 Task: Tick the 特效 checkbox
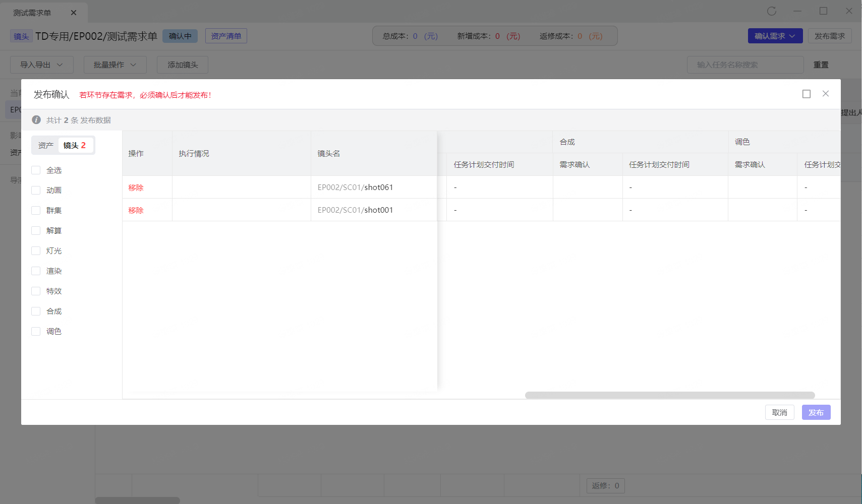pos(36,291)
